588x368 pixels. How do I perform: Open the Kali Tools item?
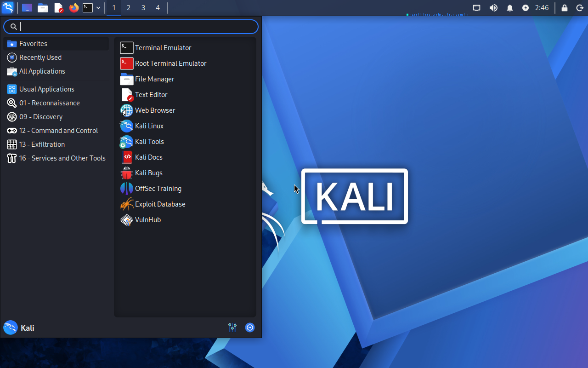pyautogui.click(x=149, y=142)
